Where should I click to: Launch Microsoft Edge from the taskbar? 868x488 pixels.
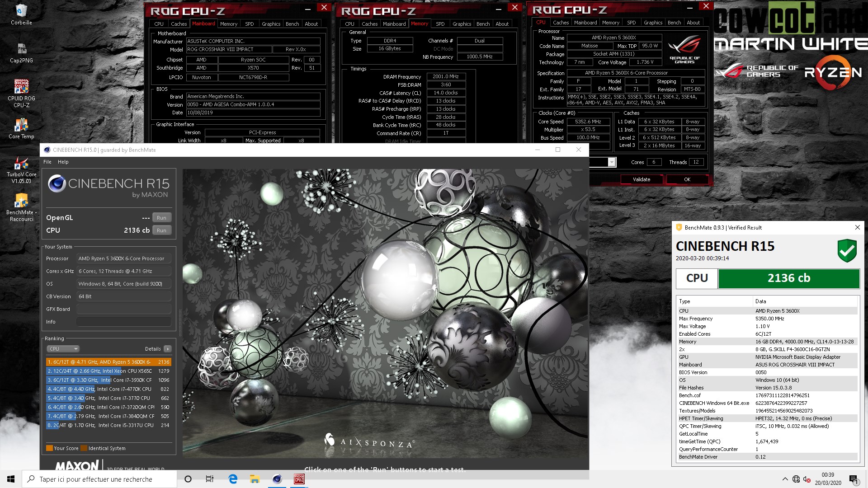click(x=233, y=479)
